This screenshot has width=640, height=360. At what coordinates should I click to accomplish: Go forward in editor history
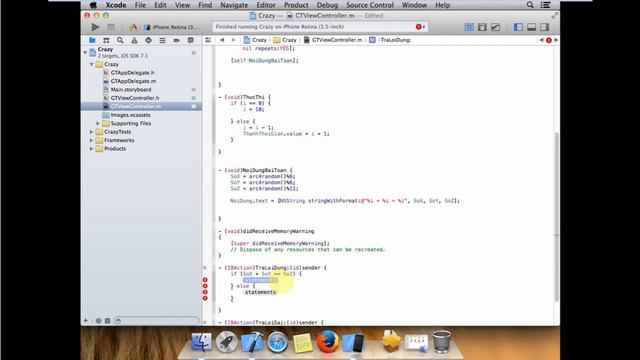pos(233,40)
